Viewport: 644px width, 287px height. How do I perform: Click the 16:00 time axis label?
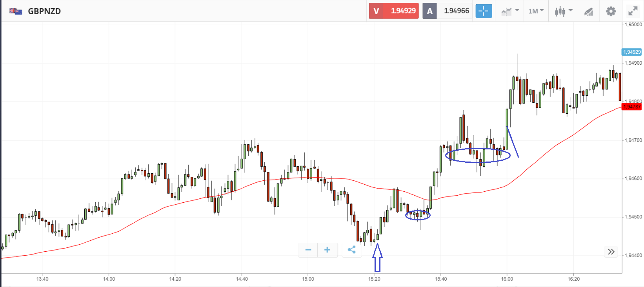507,279
